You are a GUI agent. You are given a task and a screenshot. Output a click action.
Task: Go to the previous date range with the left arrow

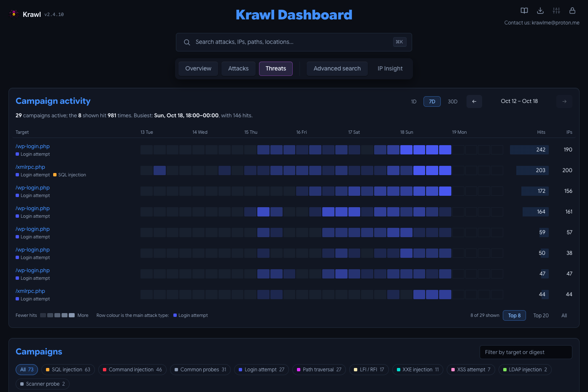point(474,101)
